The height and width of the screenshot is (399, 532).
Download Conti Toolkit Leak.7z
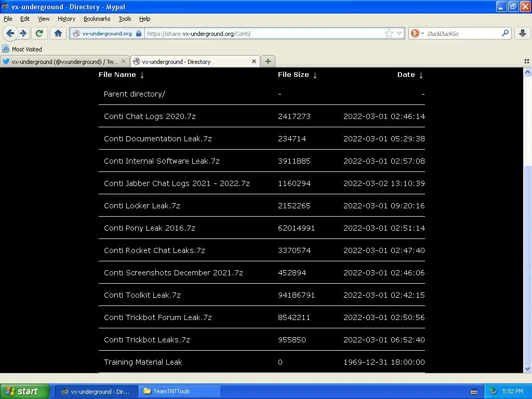(142, 295)
